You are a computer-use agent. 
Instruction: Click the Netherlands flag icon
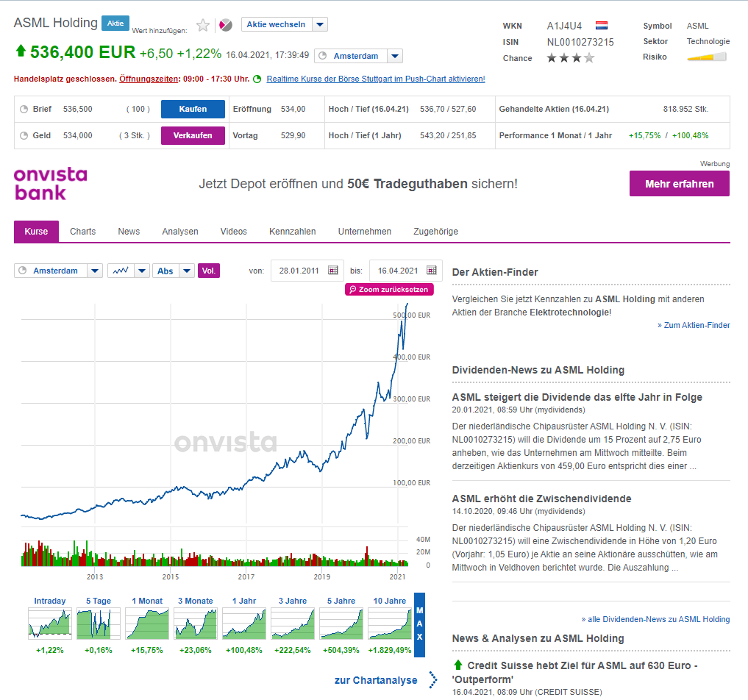602,25
